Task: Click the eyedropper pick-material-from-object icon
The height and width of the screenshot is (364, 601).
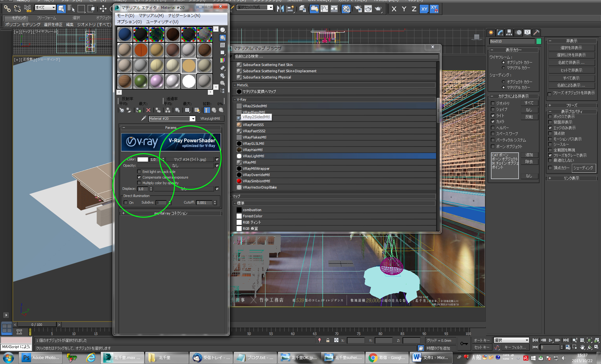Action: point(143,119)
